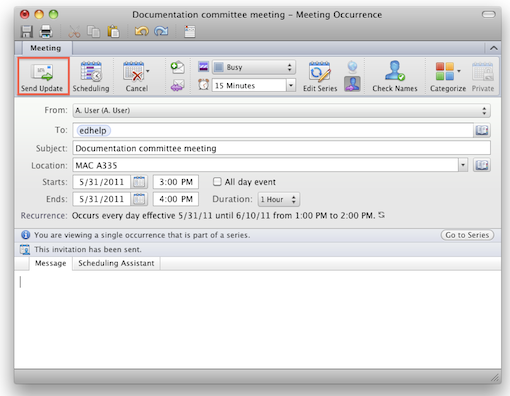Print the meeting using printer icon

pyautogui.click(x=46, y=32)
